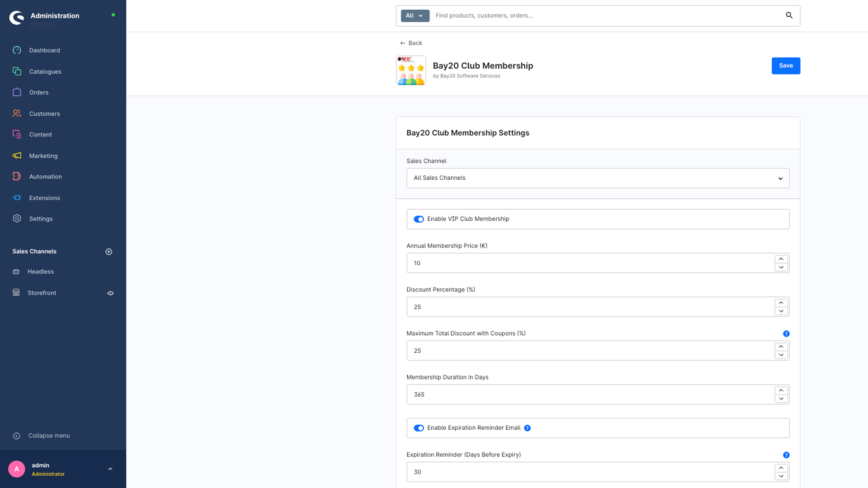This screenshot has height=488, width=868.
Task: Click the Discount Percentage input field
Action: pyautogui.click(x=590, y=307)
